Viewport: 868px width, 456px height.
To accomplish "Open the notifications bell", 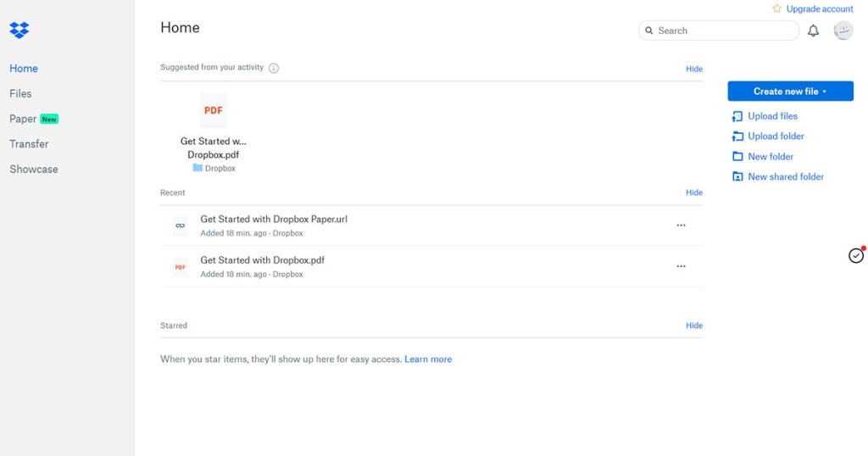I will click(x=813, y=31).
